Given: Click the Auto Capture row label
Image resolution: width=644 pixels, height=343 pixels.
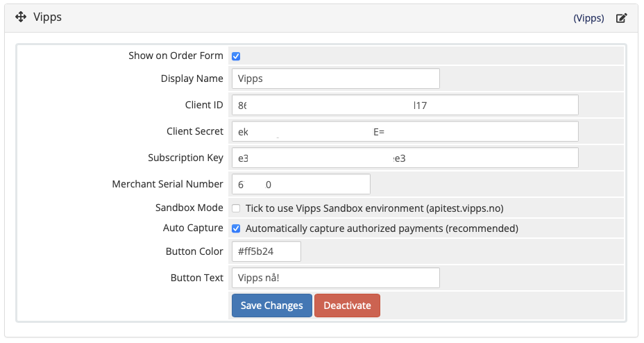Looking at the screenshot, I should 193,228.
